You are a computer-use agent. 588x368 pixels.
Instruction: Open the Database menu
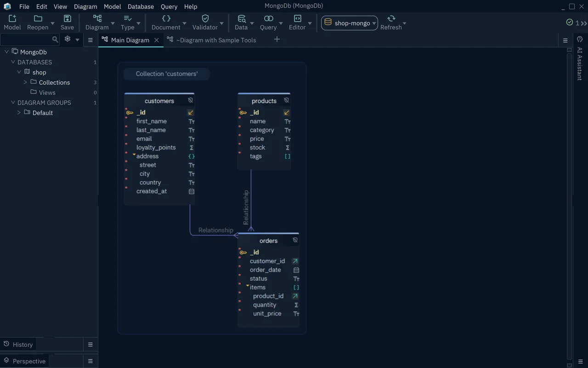point(141,6)
